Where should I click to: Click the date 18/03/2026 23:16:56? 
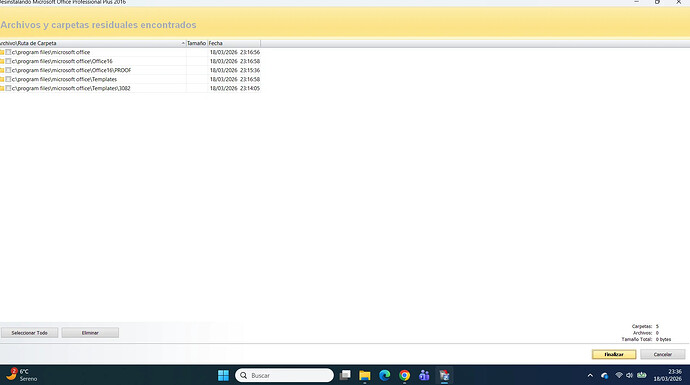pos(235,52)
